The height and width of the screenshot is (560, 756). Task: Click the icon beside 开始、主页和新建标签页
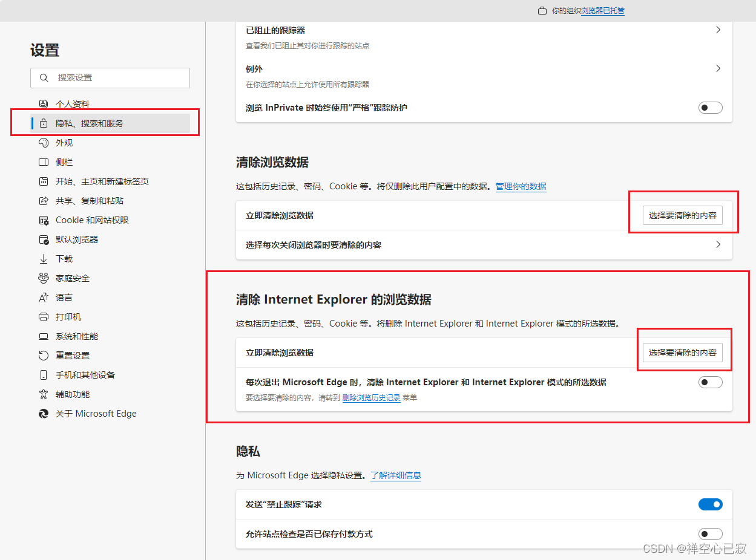[44, 181]
